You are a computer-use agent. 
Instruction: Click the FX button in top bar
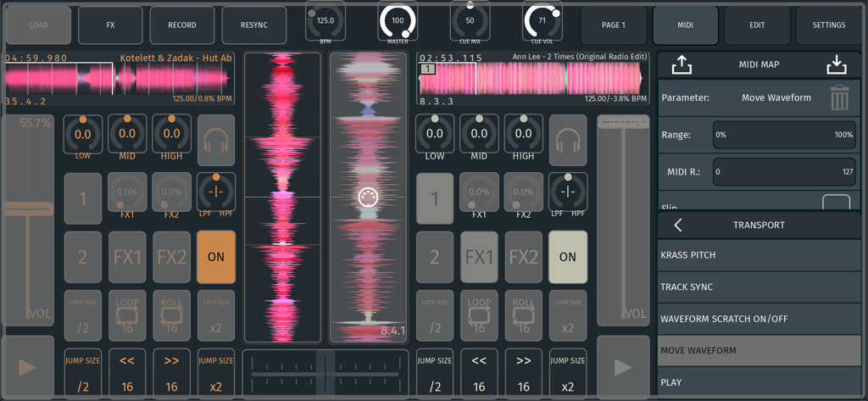coord(110,25)
